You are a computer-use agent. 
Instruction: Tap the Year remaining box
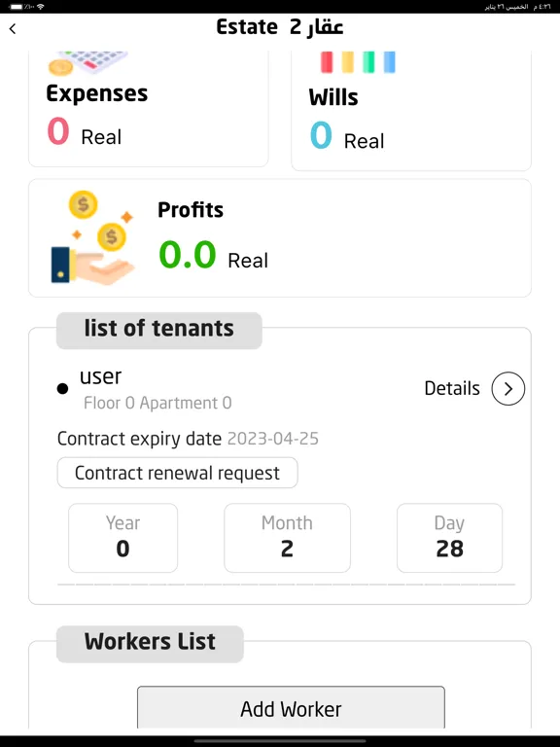coord(122,538)
